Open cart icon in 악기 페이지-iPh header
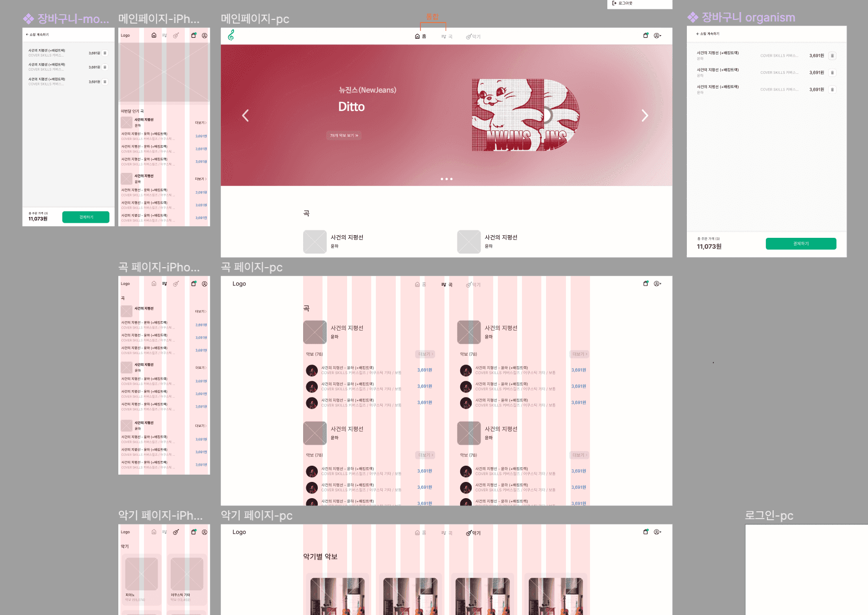Screen dimensions: 868x615 pyautogui.click(x=194, y=532)
